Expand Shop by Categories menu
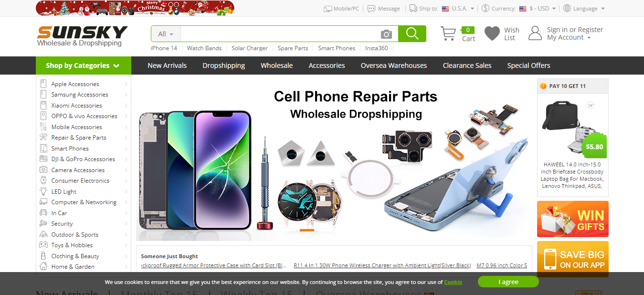This screenshot has width=644, height=295. pos(83,66)
